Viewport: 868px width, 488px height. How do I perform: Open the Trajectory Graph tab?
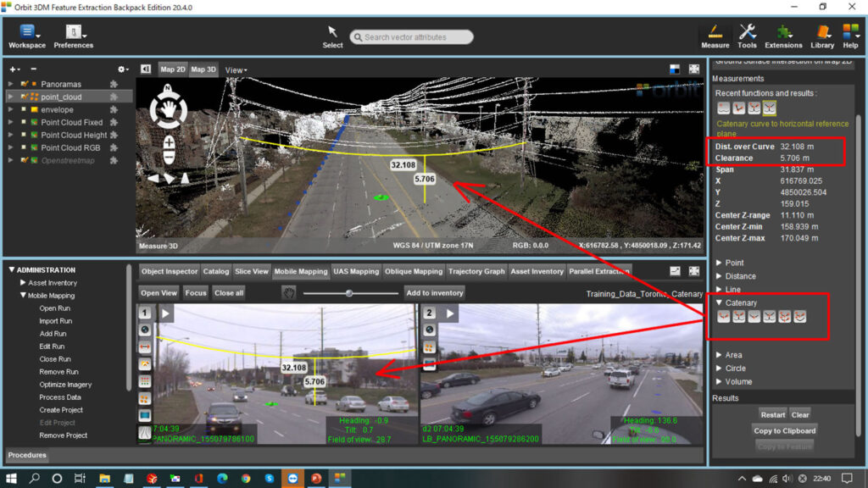[x=476, y=272]
